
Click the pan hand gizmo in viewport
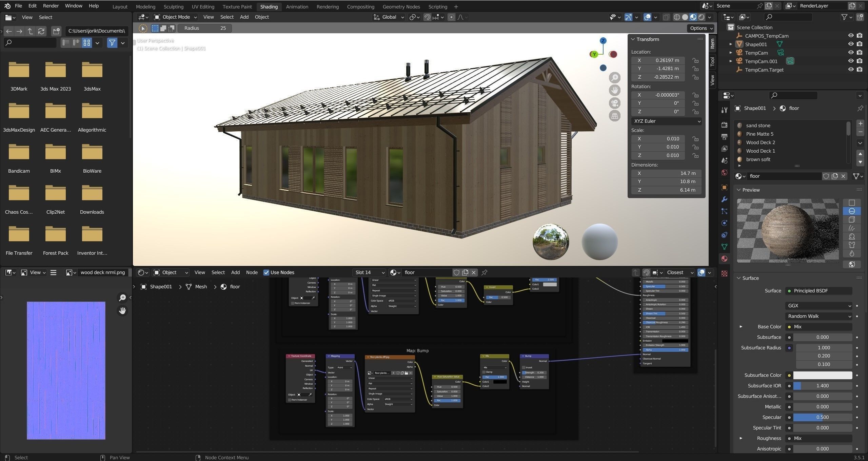coord(614,90)
